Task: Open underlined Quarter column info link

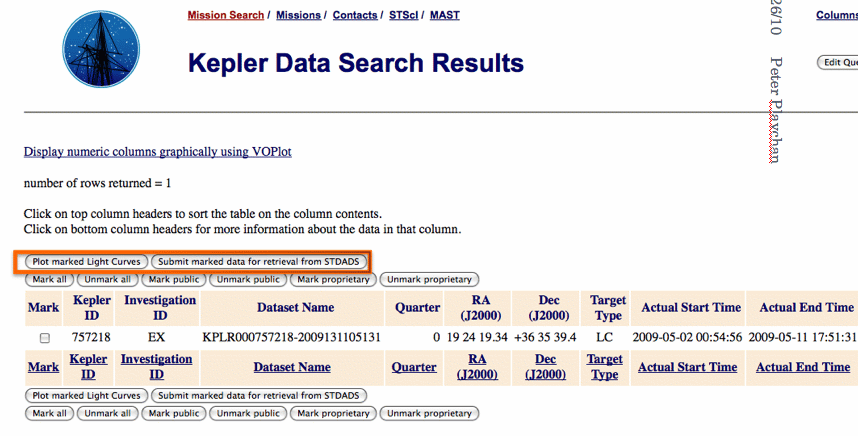Action: pos(414,367)
